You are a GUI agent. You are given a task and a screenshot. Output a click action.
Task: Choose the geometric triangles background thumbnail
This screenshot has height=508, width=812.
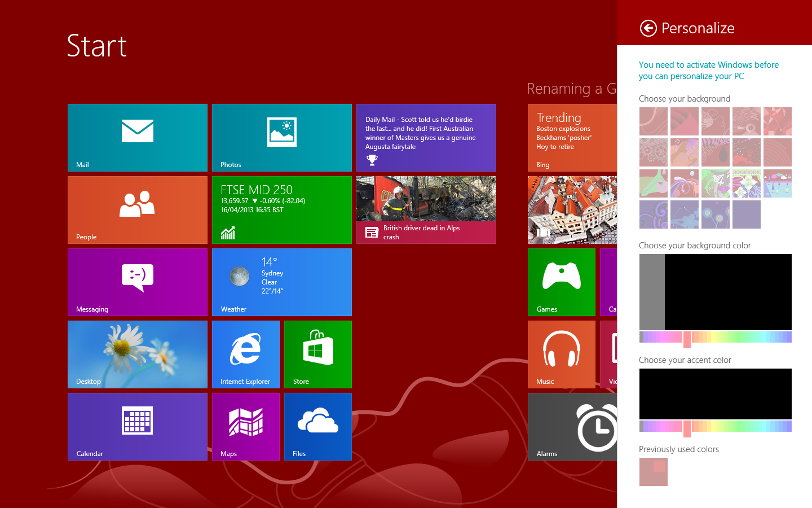point(778,121)
